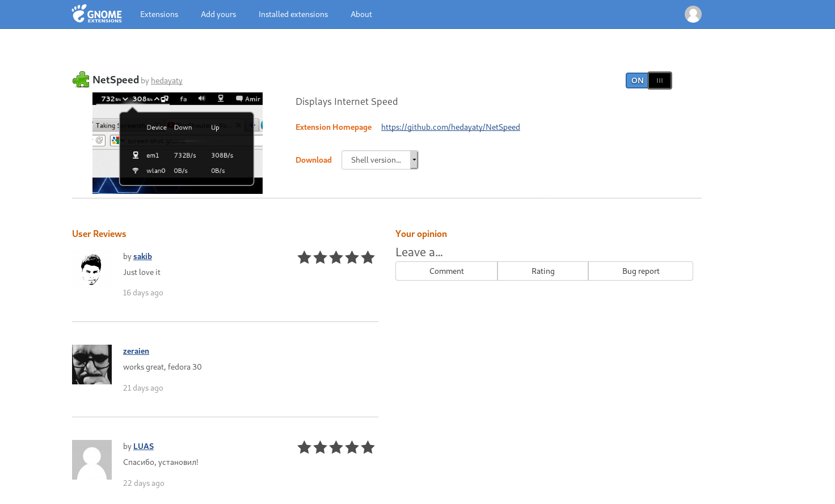This screenshot has height=504, width=835.
Task: Toggle the NetSpeed extension ON/OFF switch
Action: point(649,81)
